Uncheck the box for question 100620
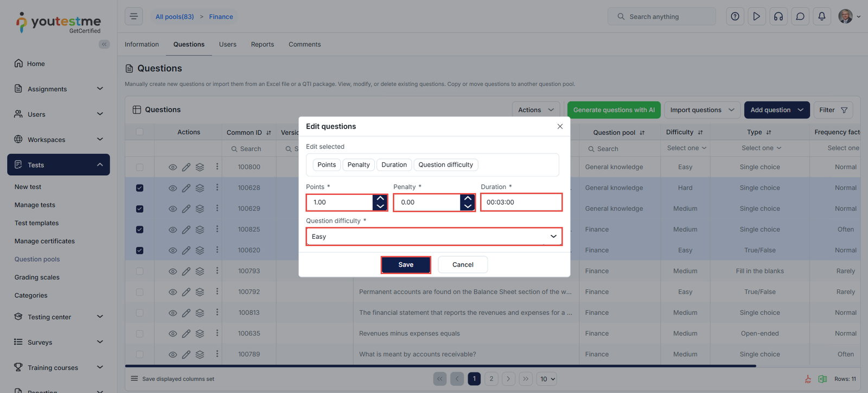The width and height of the screenshot is (868, 393). click(139, 250)
